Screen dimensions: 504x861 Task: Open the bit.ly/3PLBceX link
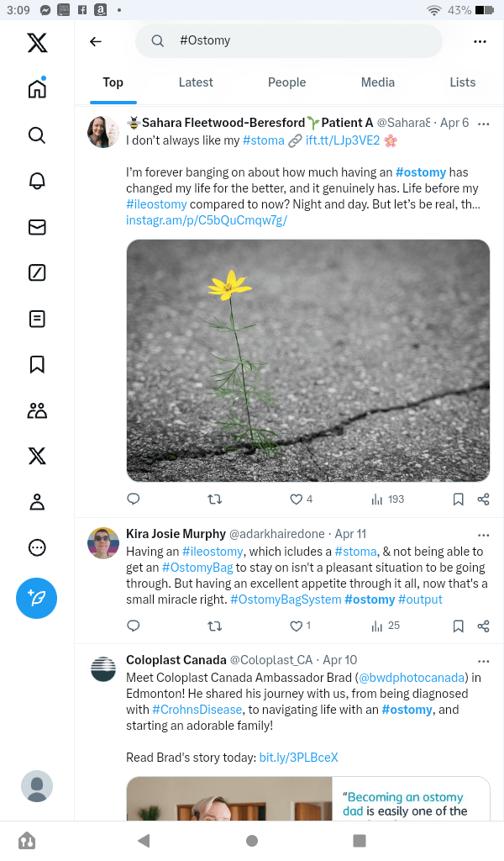(x=298, y=758)
